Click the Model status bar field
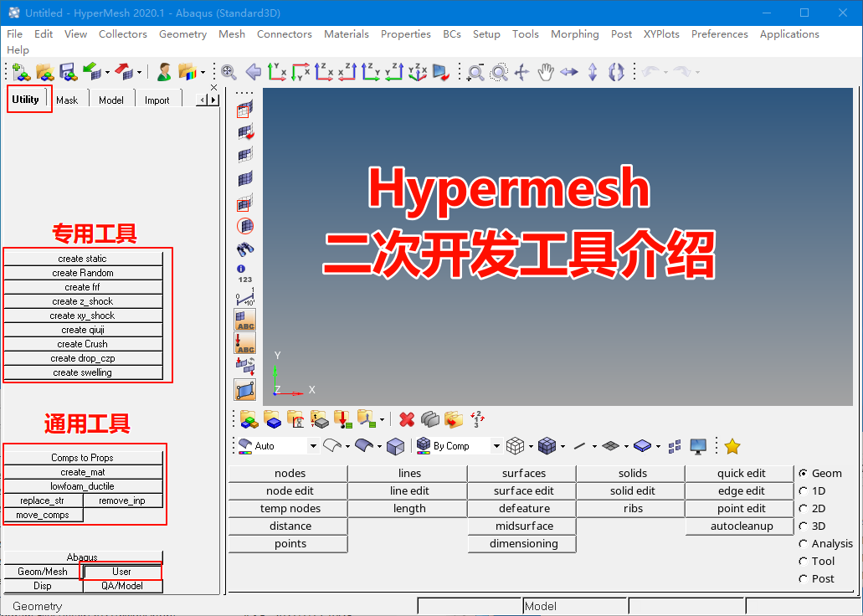Viewport: 863px width, 616px height. coord(574,606)
